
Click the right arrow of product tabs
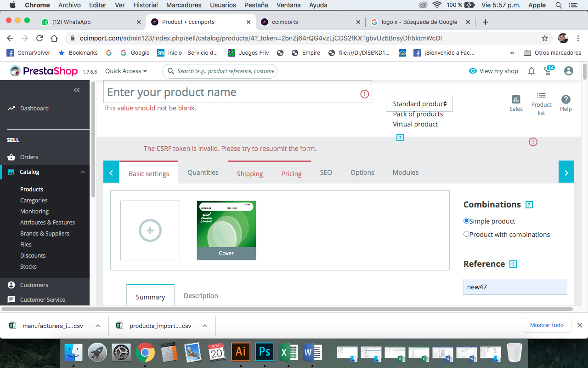[566, 172]
